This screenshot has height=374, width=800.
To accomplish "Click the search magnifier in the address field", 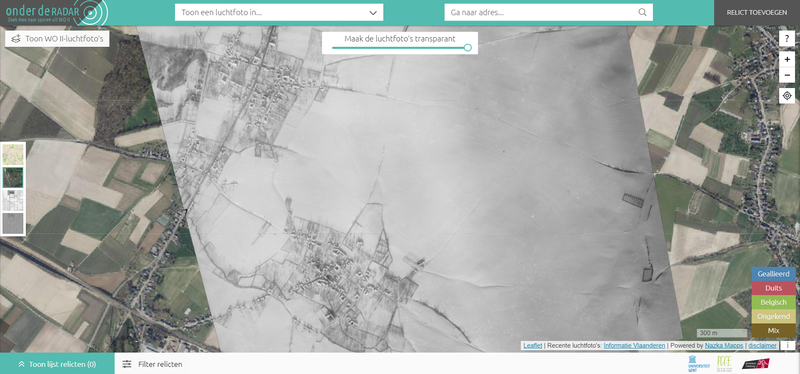I will point(642,13).
